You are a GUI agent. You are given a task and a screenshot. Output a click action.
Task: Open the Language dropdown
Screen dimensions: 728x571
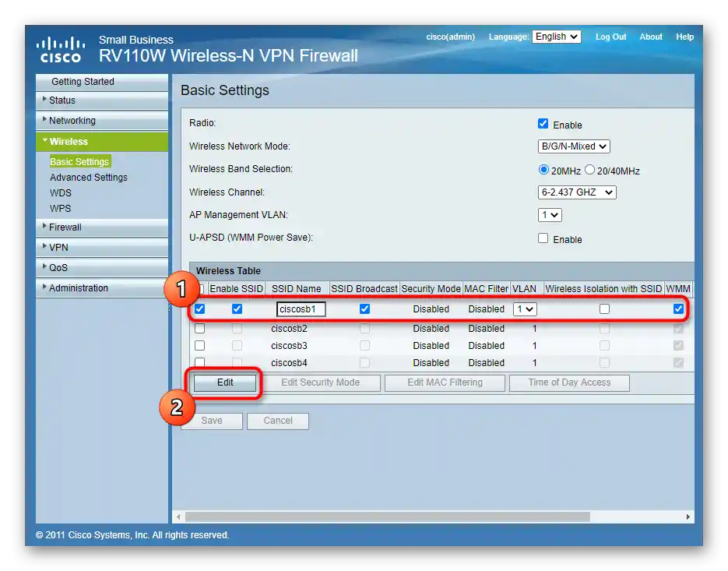pyautogui.click(x=557, y=37)
